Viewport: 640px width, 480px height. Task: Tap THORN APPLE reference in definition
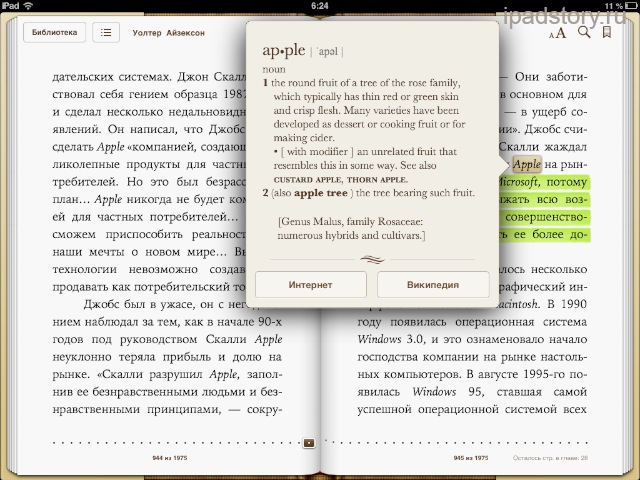[x=377, y=180]
